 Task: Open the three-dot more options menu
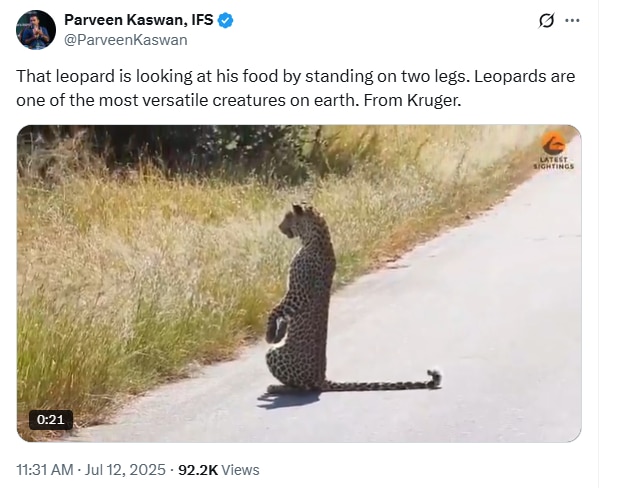pos(572,20)
